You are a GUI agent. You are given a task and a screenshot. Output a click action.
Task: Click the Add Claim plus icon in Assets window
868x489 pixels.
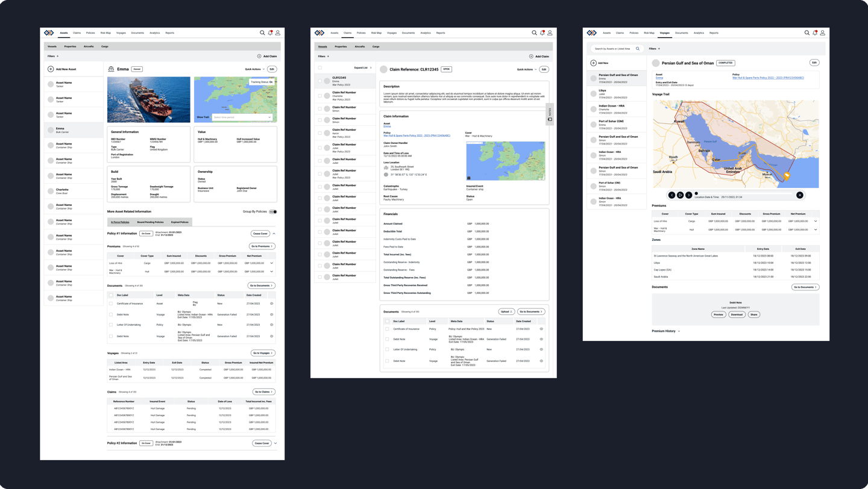coord(259,57)
